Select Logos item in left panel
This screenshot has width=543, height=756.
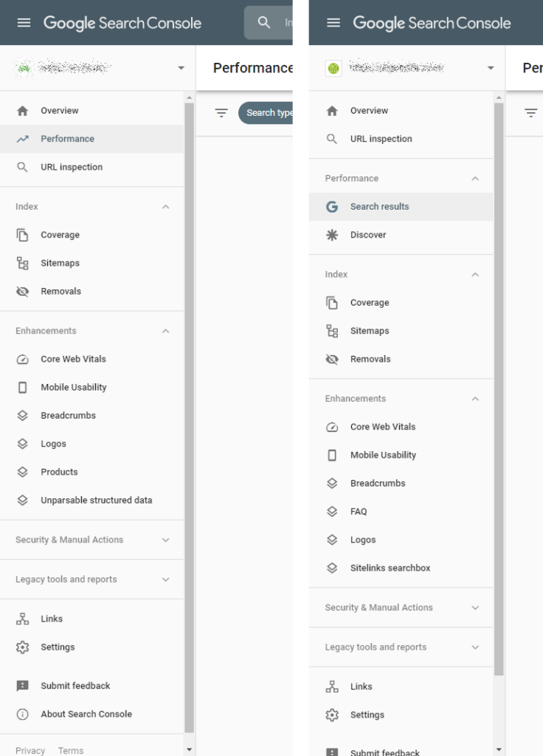point(91,444)
